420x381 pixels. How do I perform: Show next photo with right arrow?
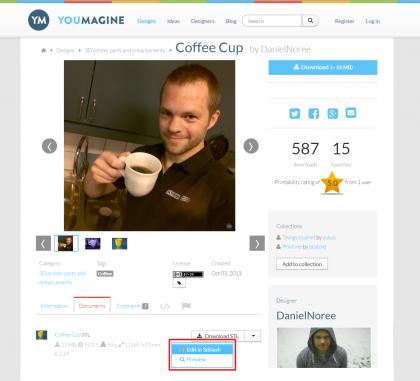[251, 146]
